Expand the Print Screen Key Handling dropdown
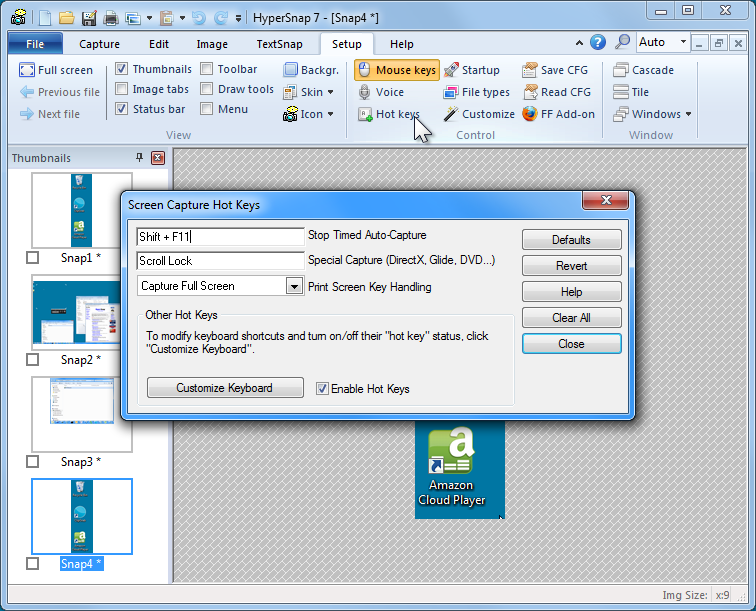This screenshot has height=611, width=756. 294,286
